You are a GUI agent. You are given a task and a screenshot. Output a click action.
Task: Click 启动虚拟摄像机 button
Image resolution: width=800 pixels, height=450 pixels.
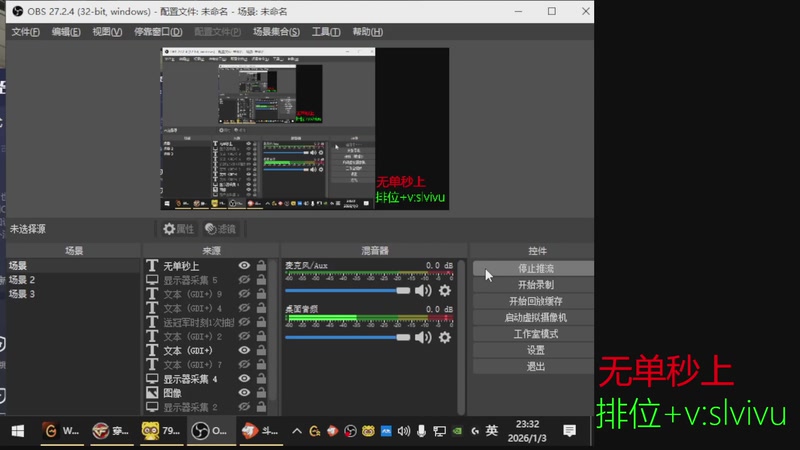click(x=534, y=317)
